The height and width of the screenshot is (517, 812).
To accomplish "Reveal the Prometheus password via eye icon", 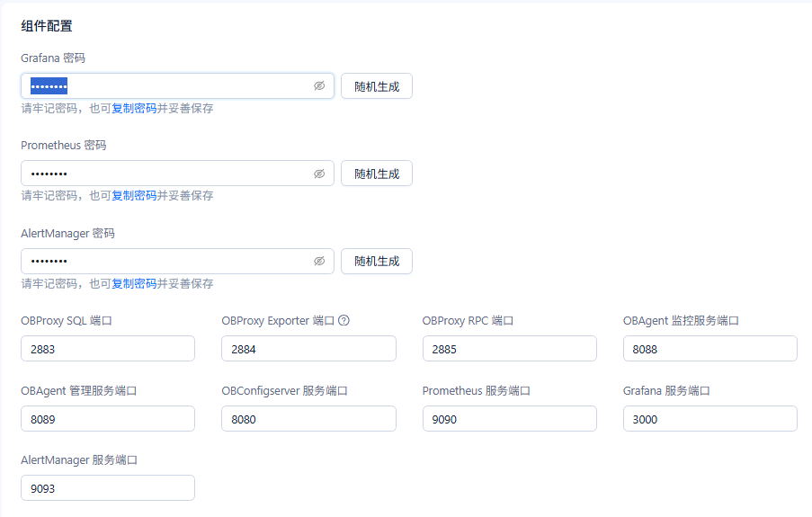I will tap(319, 174).
